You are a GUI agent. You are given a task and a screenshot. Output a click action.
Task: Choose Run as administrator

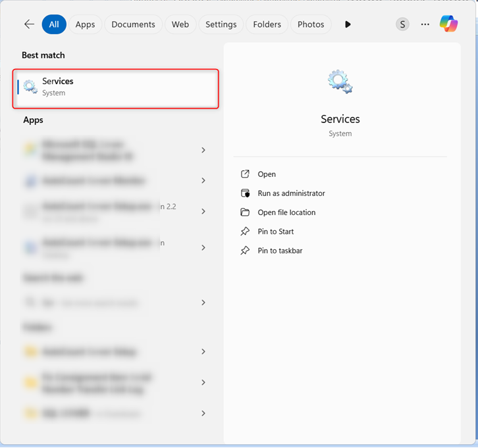[x=291, y=193]
